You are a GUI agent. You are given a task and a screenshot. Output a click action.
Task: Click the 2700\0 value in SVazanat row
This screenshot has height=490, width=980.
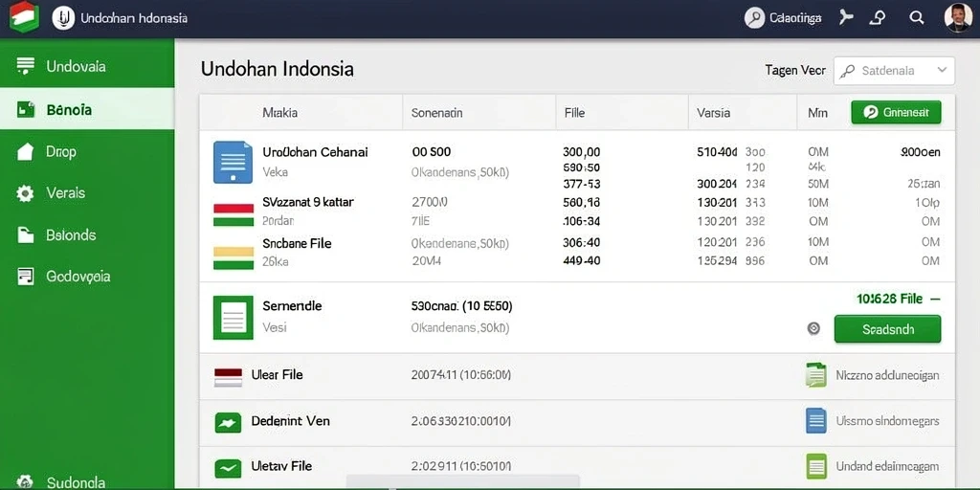coord(430,202)
